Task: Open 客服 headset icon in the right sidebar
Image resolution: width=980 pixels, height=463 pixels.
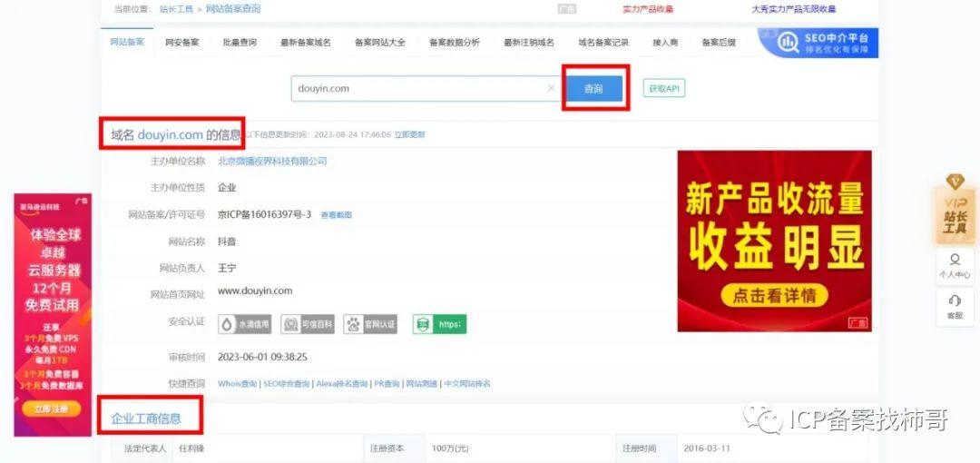Action: point(955,307)
